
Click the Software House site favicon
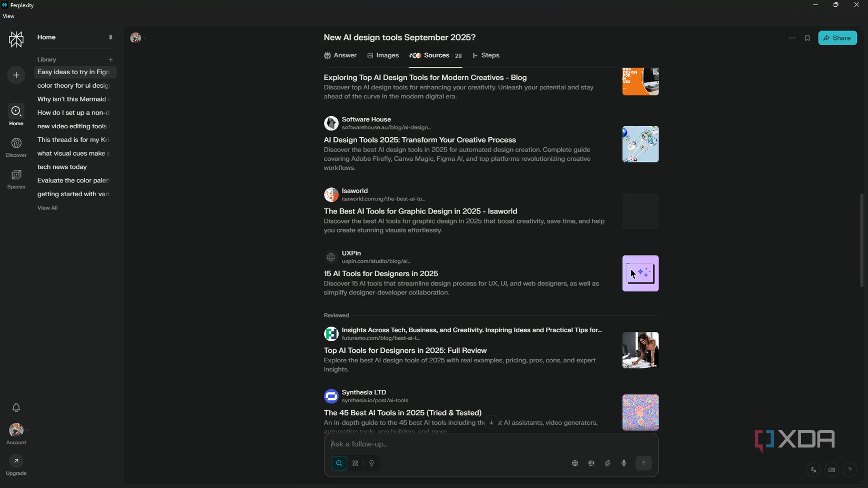click(x=331, y=123)
